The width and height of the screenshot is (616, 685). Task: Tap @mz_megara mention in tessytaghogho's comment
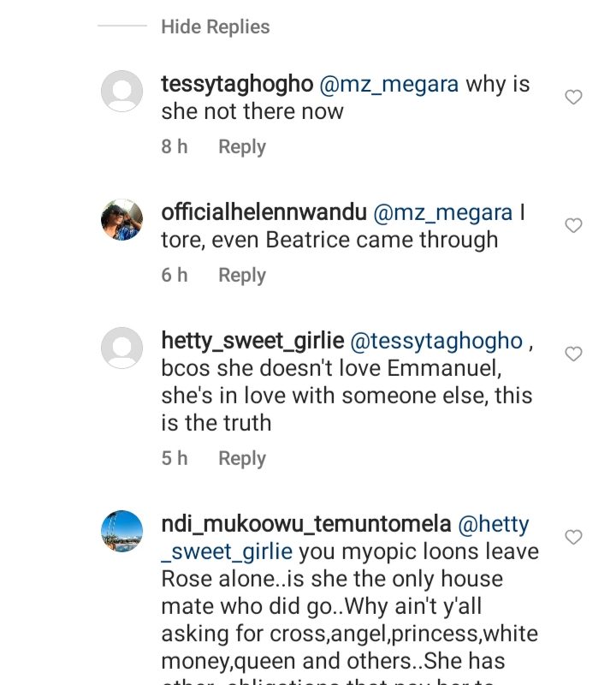pyautogui.click(x=388, y=85)
